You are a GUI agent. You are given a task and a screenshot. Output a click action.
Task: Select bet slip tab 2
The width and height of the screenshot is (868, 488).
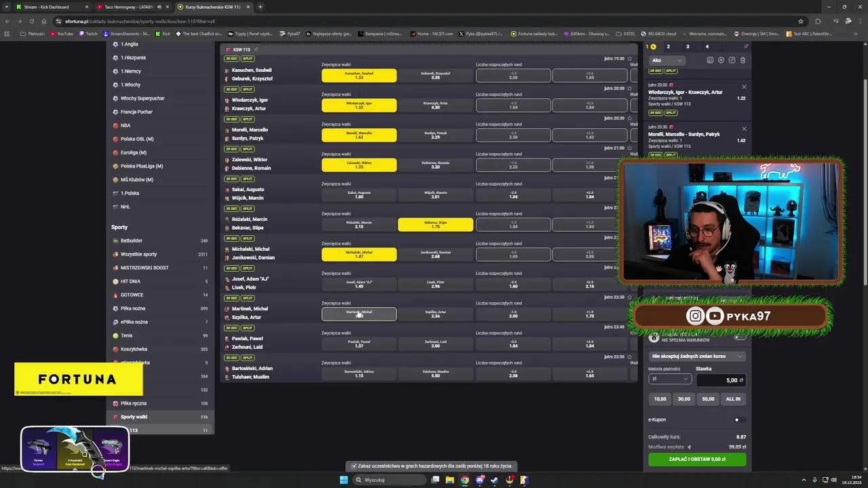(x=668, y=47)
